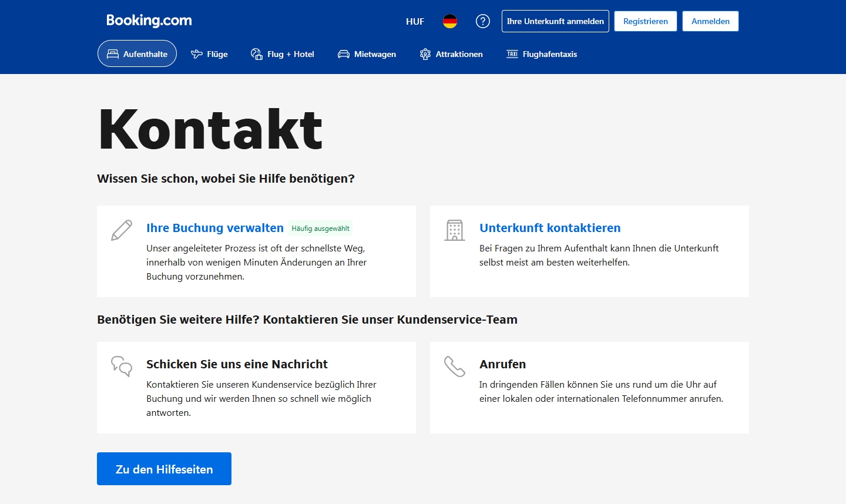Click the 'Unser angeleiteter Prozess' description text
The image size is (846, 504).
click(x=256, y=263)
